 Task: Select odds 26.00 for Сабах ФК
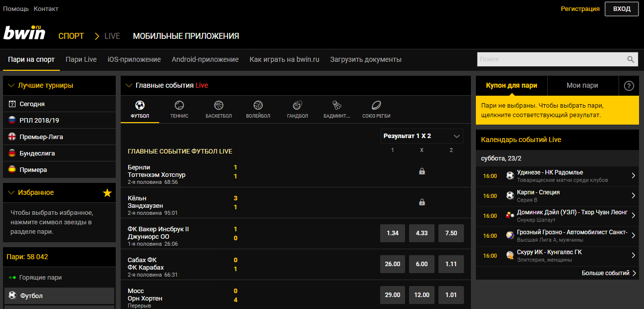393,264
